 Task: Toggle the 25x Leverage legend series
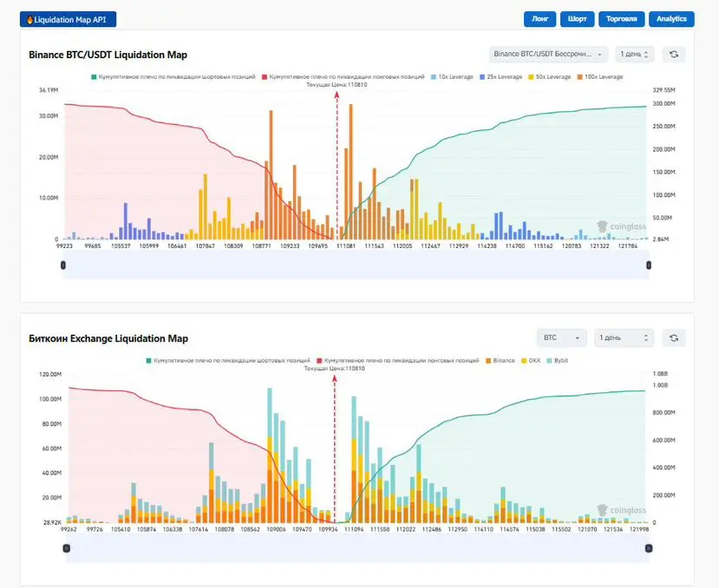(500, 77)
